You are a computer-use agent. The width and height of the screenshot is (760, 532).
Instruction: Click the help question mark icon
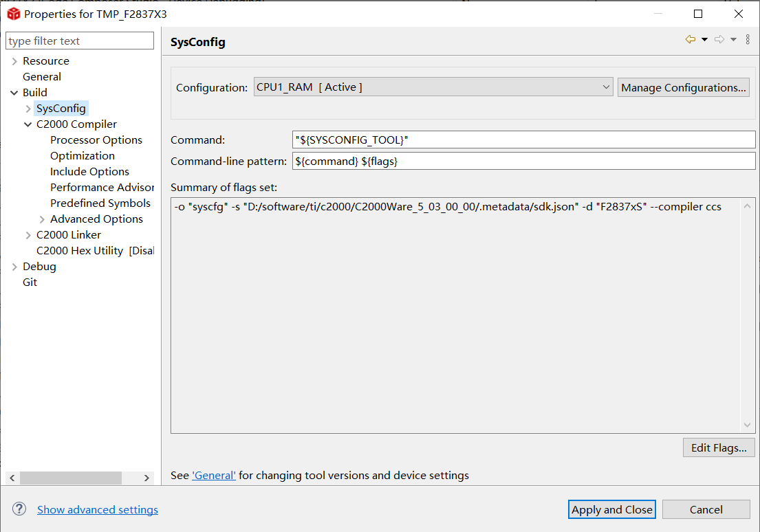tap(19, 509)
